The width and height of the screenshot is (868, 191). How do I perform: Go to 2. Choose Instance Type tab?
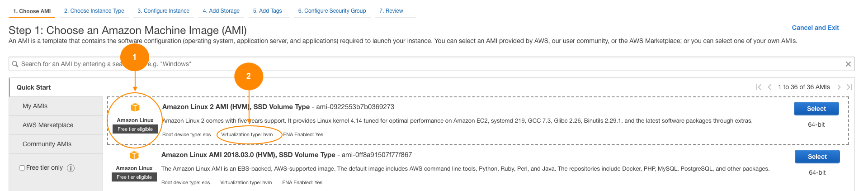[x=94, y=11]
